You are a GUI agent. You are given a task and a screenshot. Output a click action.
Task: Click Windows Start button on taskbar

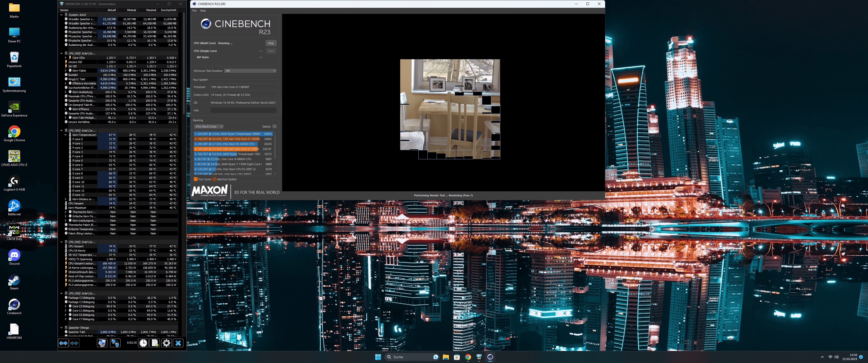(x=378, y=357)
